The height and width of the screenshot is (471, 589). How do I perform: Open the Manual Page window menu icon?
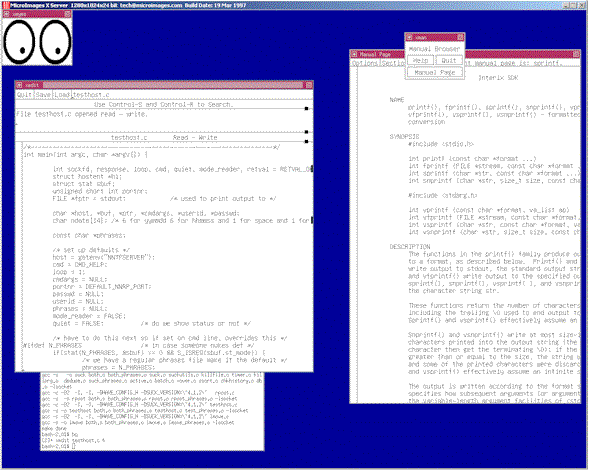[x=354, y=54]
